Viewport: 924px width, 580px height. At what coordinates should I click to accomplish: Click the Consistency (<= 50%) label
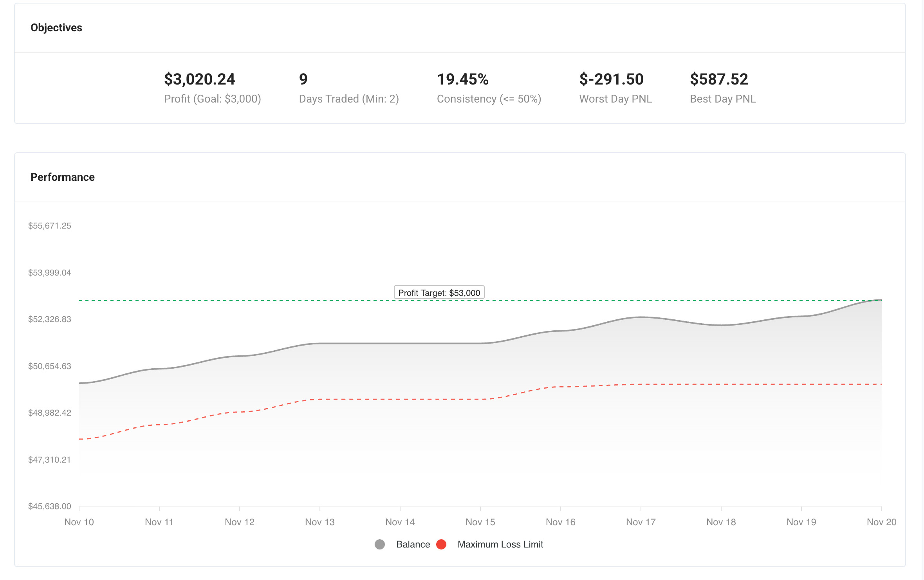489,99
